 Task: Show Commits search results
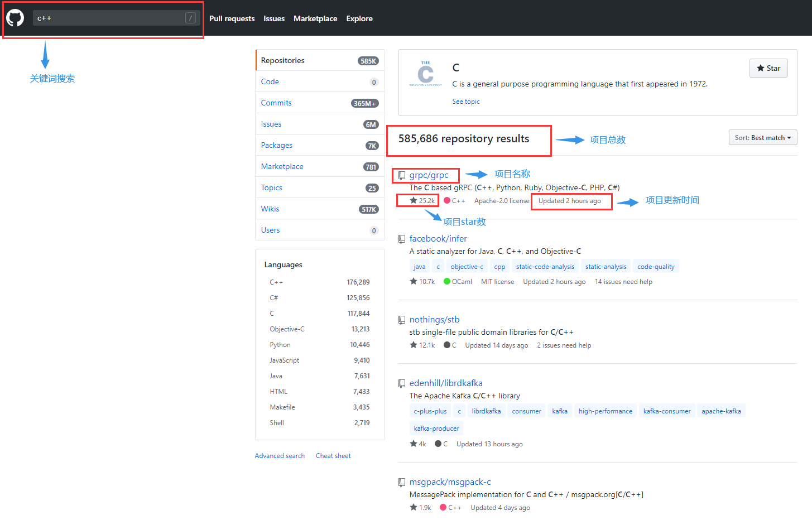(x=320, y=103)
